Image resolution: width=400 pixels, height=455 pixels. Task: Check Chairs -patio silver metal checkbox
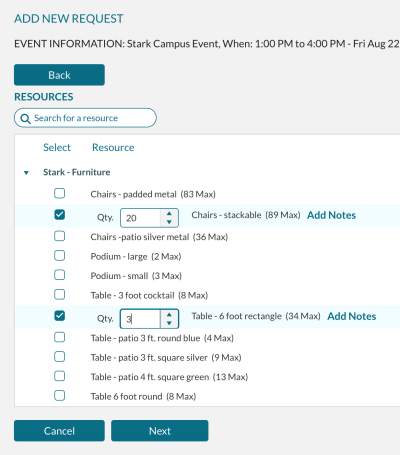[59, 236]
